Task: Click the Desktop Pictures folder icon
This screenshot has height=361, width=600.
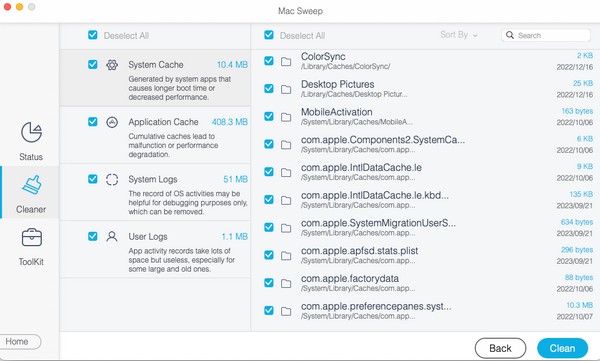Action: pos(286,89)
